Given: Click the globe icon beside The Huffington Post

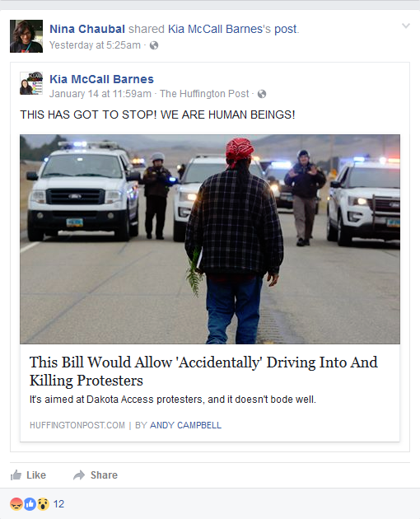Looking at the screenshot, I should [262, 95].
